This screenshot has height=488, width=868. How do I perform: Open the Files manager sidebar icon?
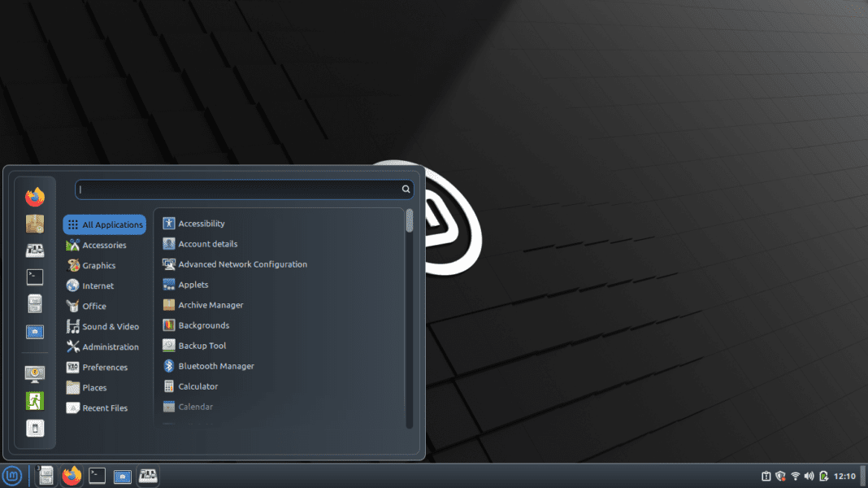pyautogui.click(x=34, y=304)
